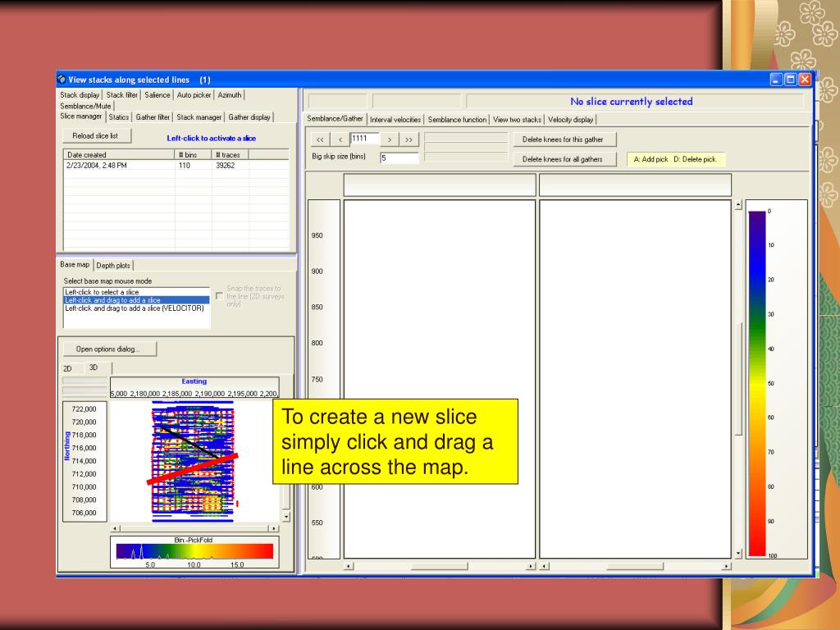Viewport: 840px width, 630px height.
Task: Click the base map left scroll arrow
Action: [116, 528]
